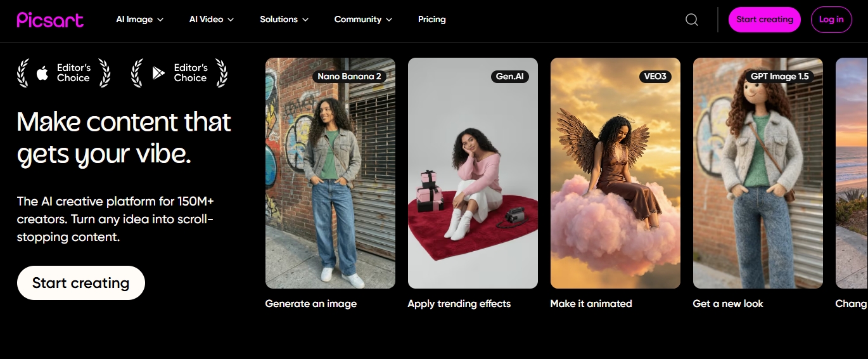This screenshot has height=359, width=868.
Task: Click the pink Start creating button
Action: click(x=765, y=20)
